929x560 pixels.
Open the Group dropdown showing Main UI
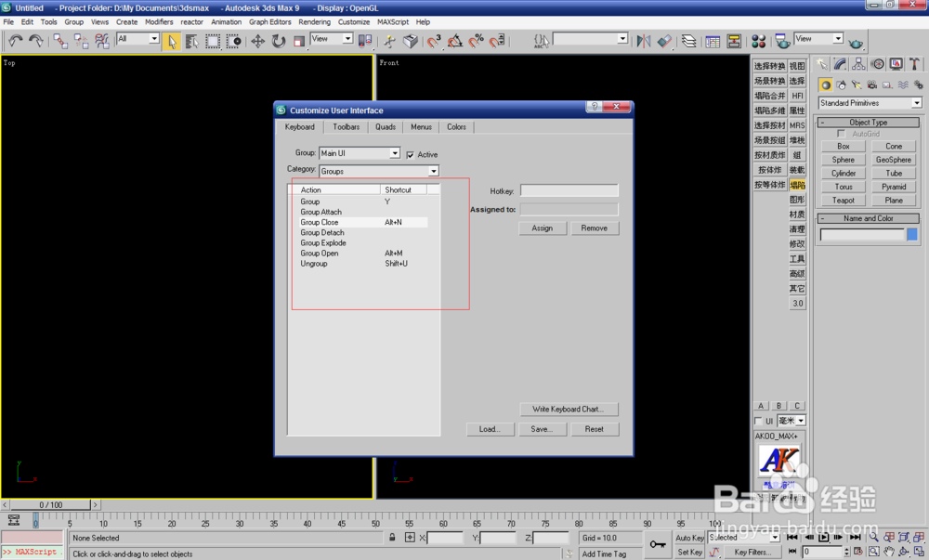360,153
